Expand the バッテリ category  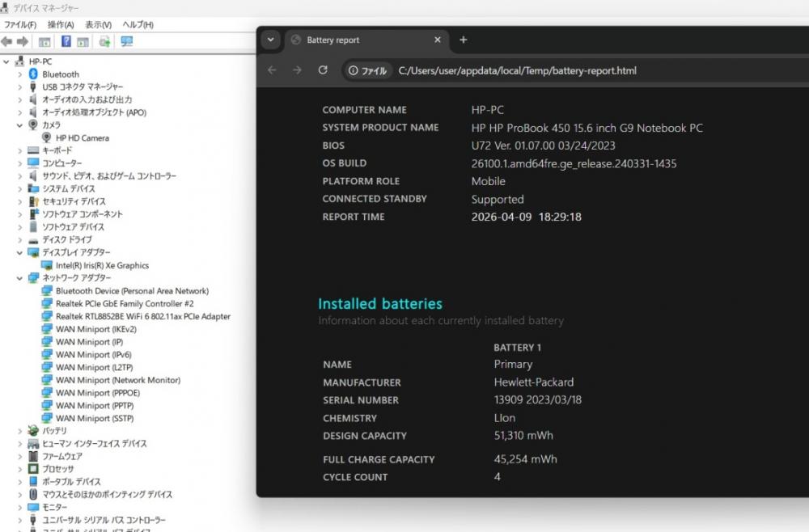coord(20,431)
